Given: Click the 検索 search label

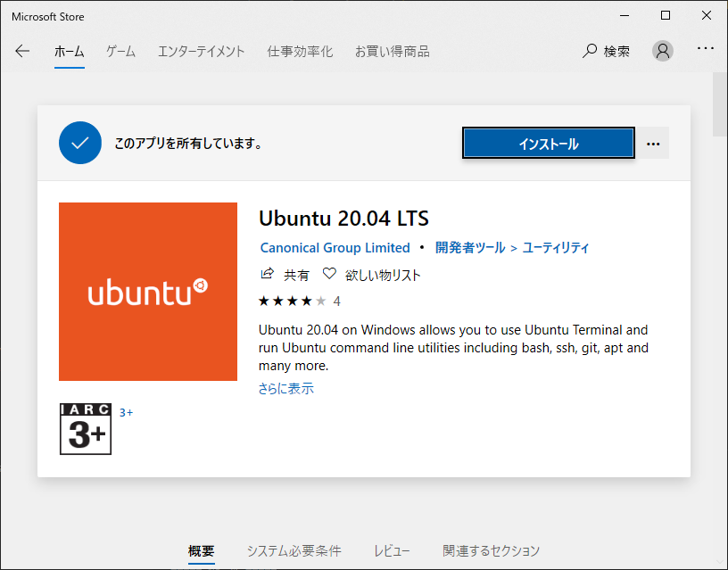Looking at the screenshot, I should tap(616, 51).
